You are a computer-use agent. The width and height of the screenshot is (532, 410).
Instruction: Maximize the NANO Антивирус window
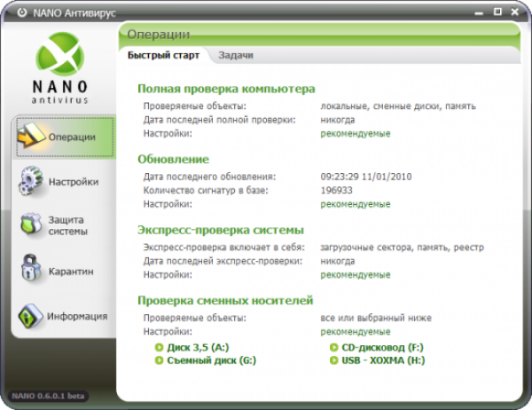pos(497,12)
